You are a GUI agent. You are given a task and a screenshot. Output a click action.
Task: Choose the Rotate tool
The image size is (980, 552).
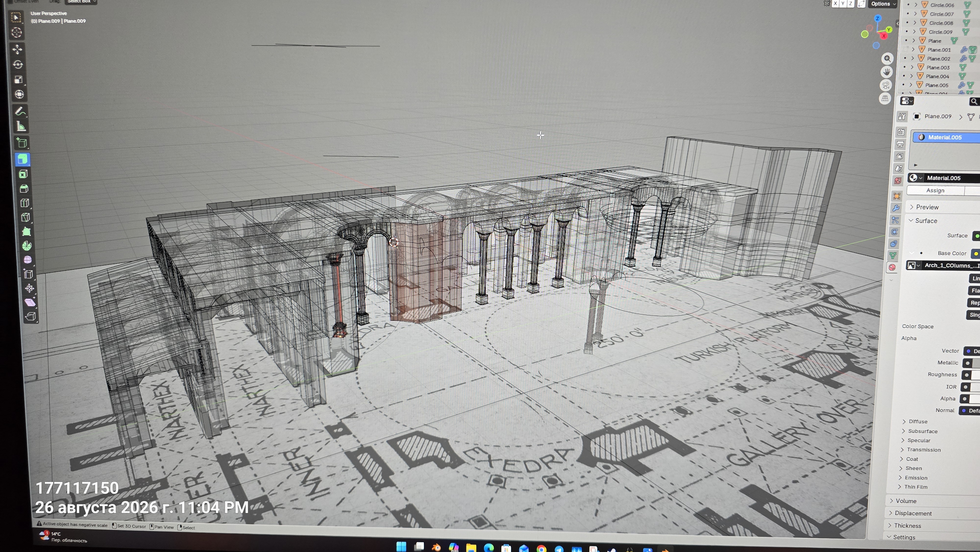pos(18,64)
